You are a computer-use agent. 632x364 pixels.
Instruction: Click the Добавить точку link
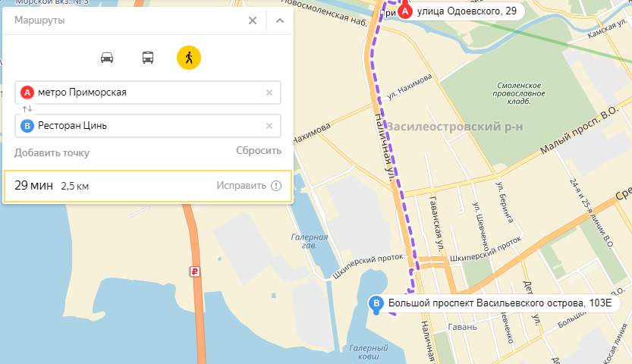click(x=52, y=152)
